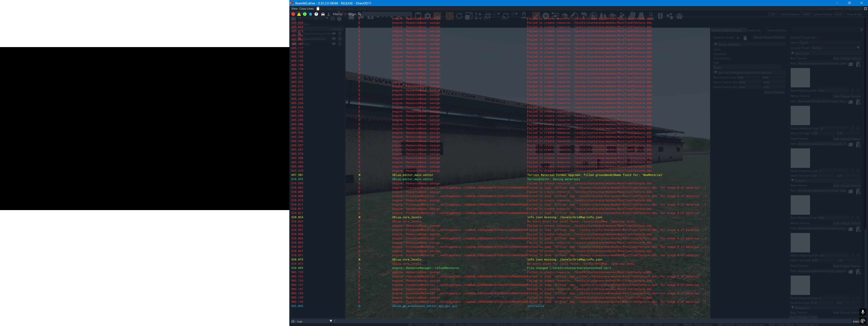868x326 pixels.
Task: Open the console View menu
Action: pyautogui.click(x=294, y=9)
